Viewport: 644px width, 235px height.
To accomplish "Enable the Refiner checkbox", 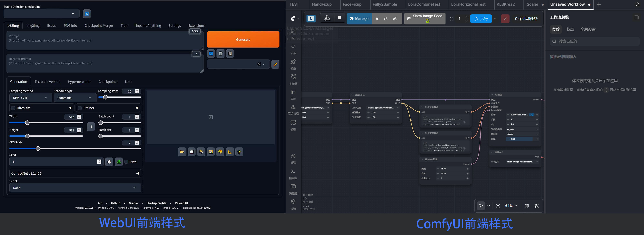I will click(80, 108).
